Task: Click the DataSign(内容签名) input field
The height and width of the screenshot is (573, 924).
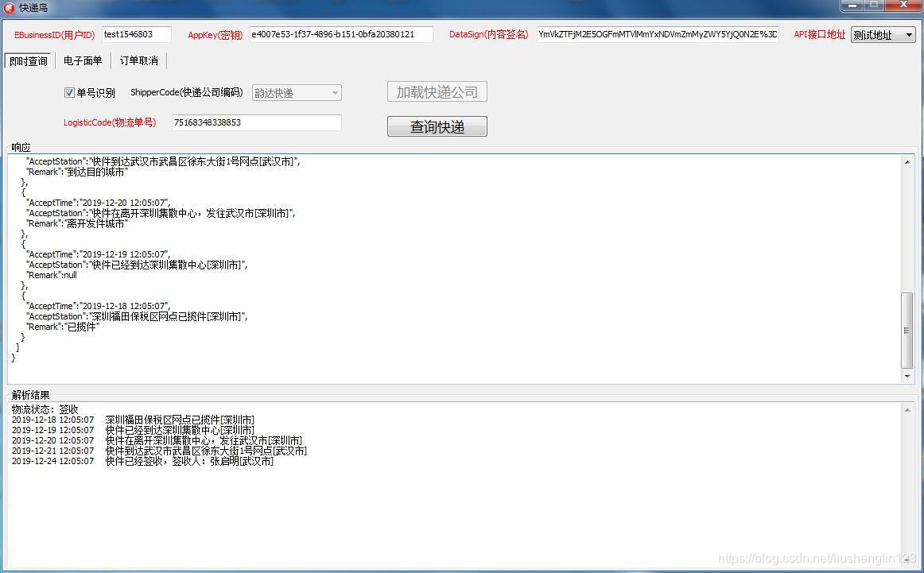Action: 658,34
